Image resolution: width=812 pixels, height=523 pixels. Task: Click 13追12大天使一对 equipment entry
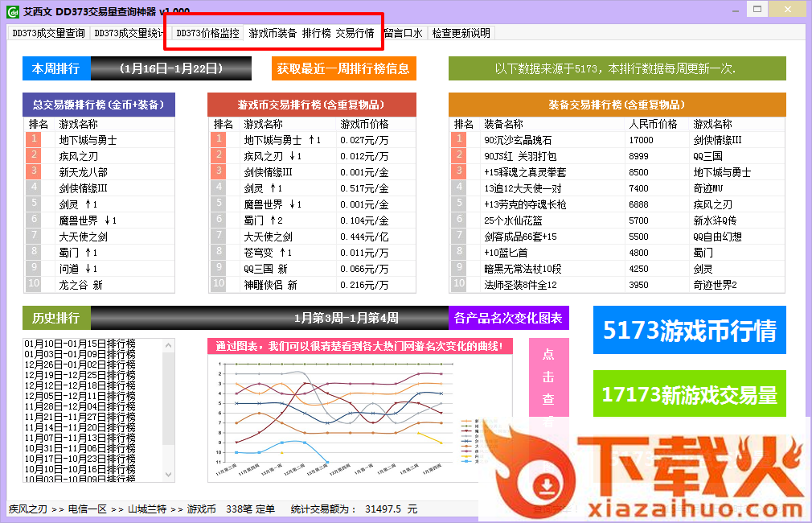523,188
